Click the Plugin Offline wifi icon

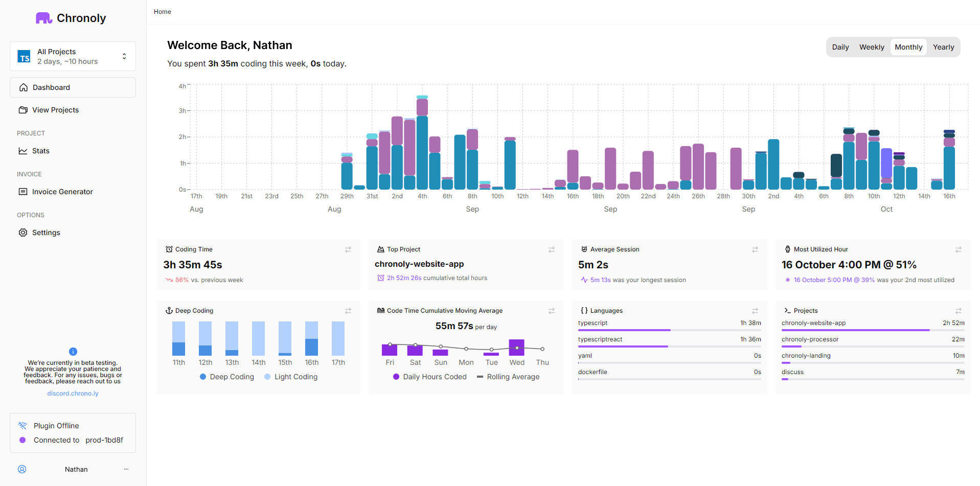(x=22, y=426)
